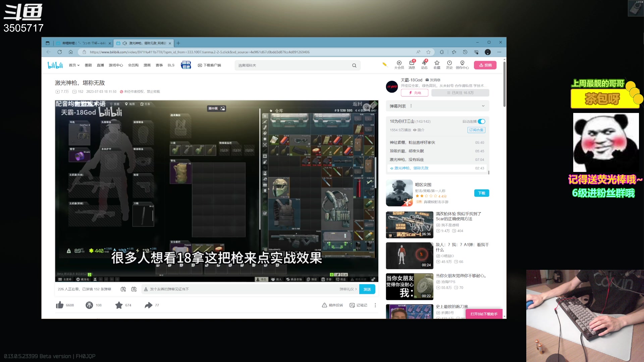Click the 下载 button for 暗区突围

tap(482, 193)
